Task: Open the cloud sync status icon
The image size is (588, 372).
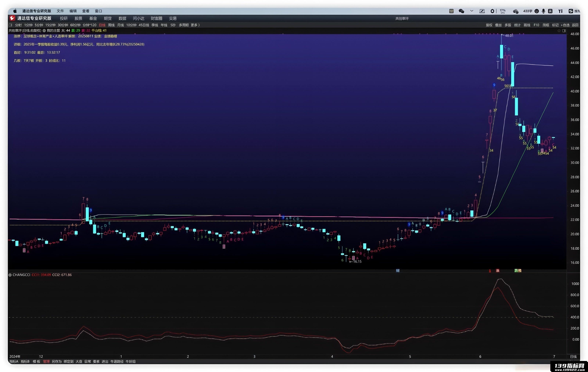Action: point(515,11)
